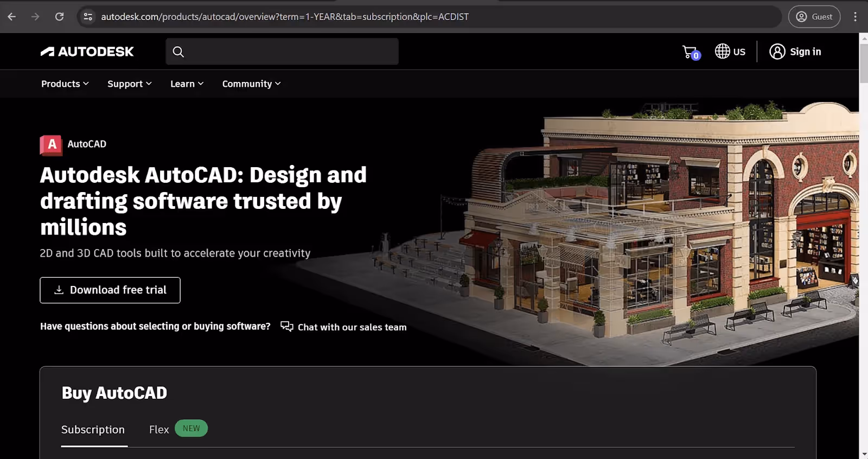Click the 'Buy AutoCAD' heading
This screenshot has width=868, height=459.
(114, 393)
